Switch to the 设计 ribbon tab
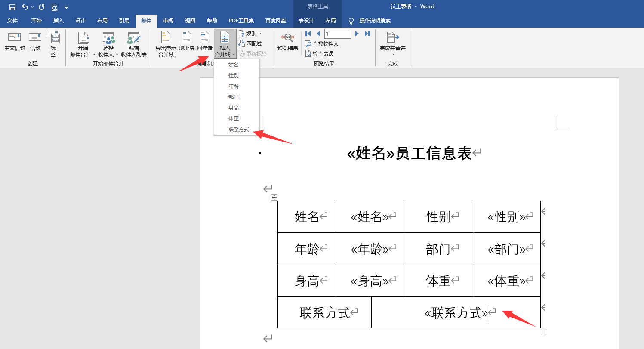Image resolution: width=644 pixels, height=349 pixels. point(80,21)
